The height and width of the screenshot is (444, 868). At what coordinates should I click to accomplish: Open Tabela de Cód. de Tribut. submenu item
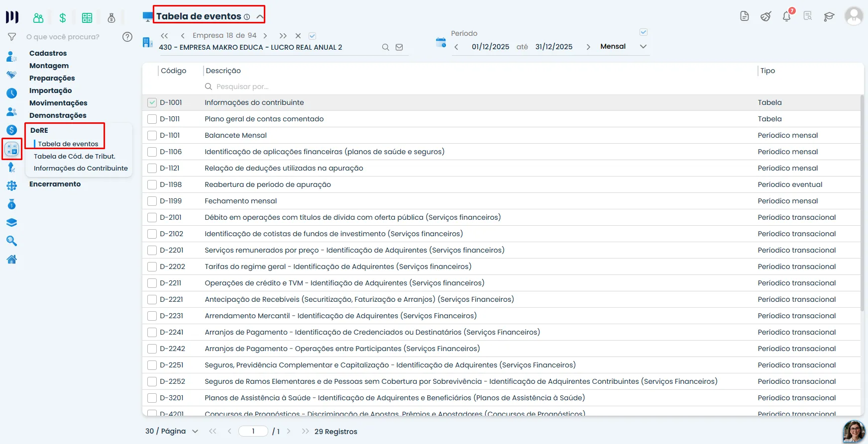tap(75, 156)
